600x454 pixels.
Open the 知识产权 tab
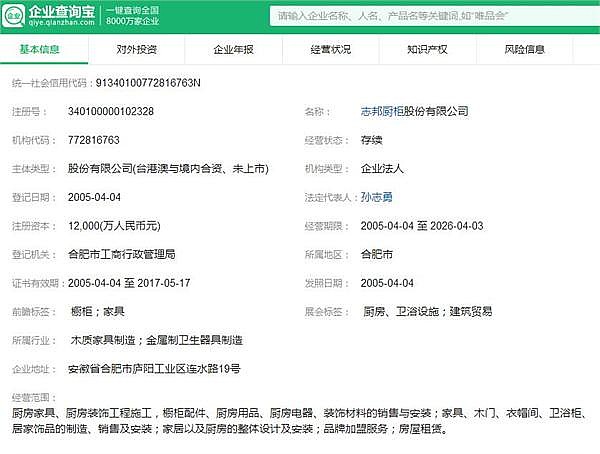(427, 49)
